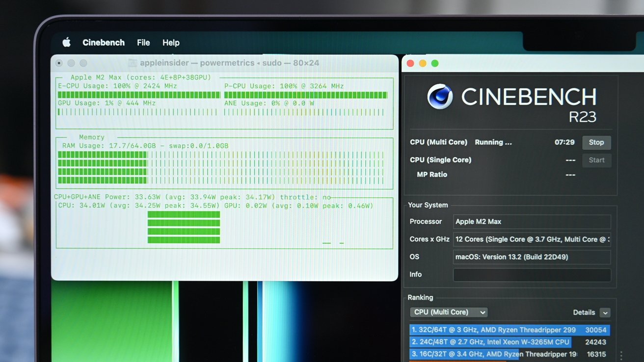The height and width of the screenshot is (362, 644).
Task: Click the Processor field showing Apple M2 Max
Action: (x=532, y=222)
